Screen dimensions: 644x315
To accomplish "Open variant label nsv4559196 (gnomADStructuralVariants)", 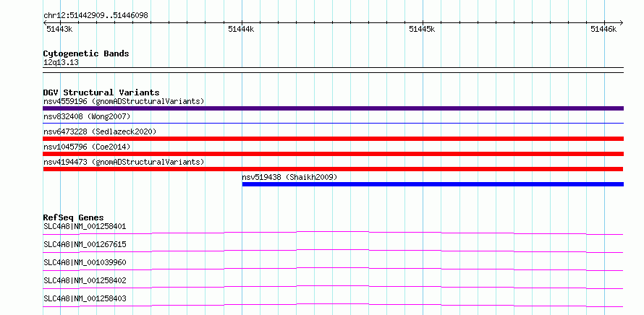I will click(124, 101).
